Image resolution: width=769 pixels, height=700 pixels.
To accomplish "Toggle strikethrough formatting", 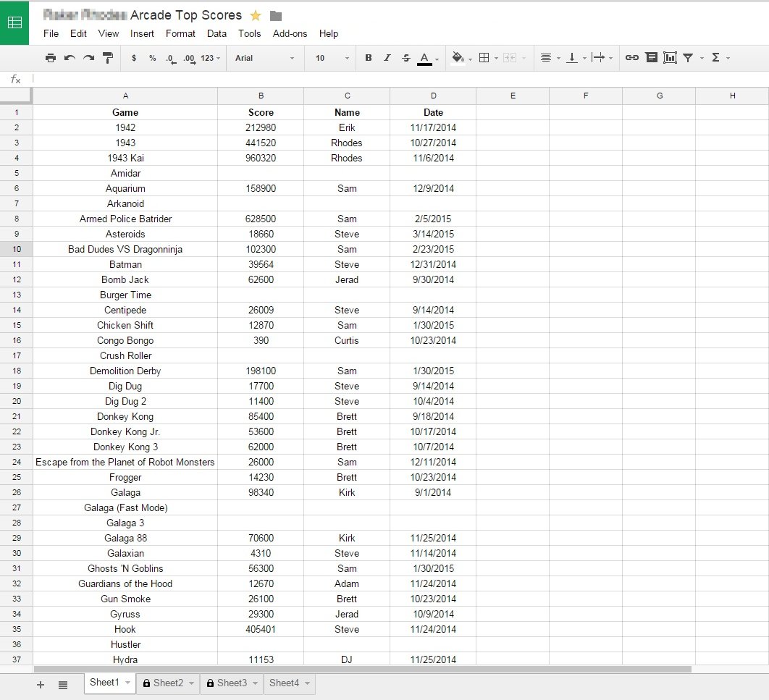I will click(406, 58).
